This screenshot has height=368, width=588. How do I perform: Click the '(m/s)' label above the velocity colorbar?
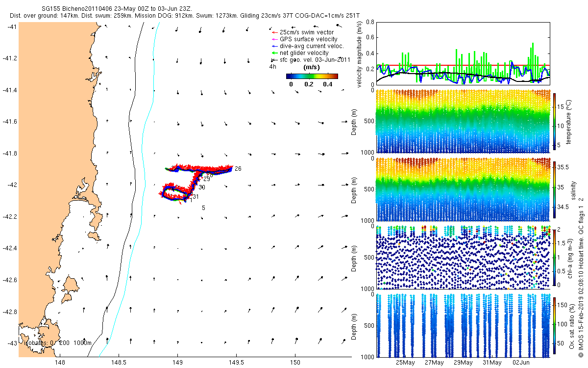pyautogui.click(x=312, y=67)
